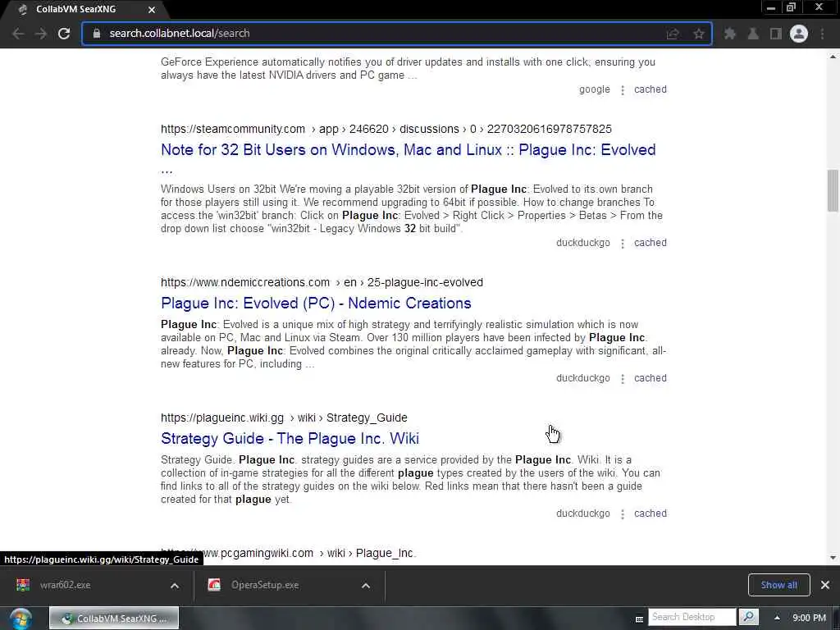Open three-dot options for Strategy Guide result
The height and width of the screenshot is (630, 840).
(x=623, y=514)
